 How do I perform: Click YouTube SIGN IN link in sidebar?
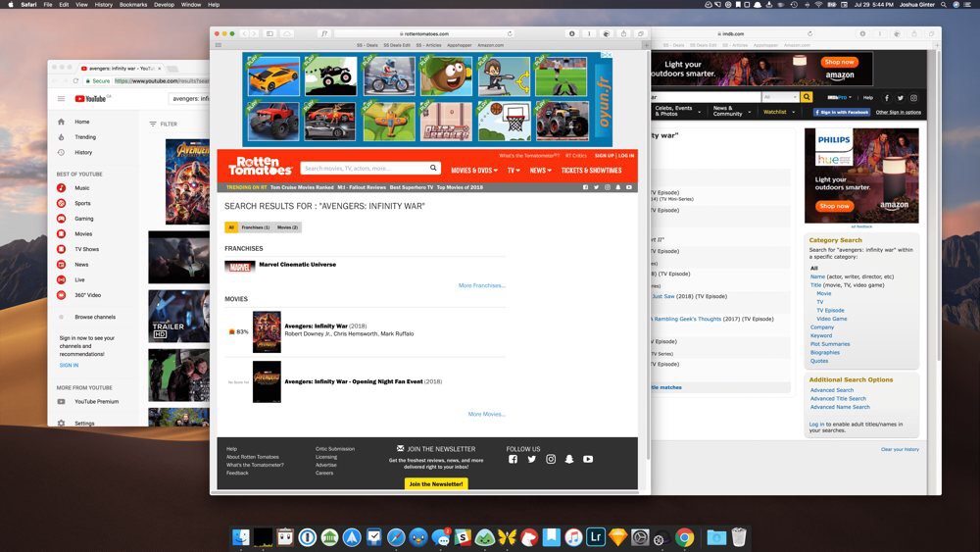[x=70, y=365]
